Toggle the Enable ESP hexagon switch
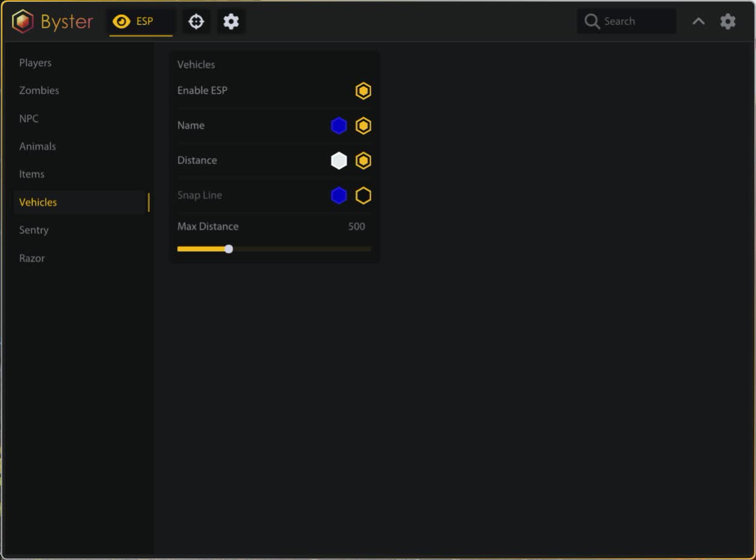756x560 pixels. tap(363, 91)
